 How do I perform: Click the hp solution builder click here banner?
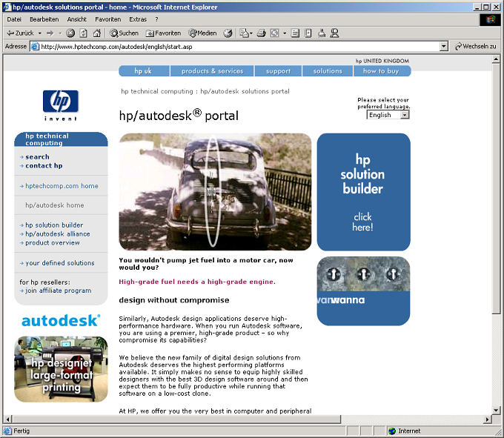click(x=363, y=192)
